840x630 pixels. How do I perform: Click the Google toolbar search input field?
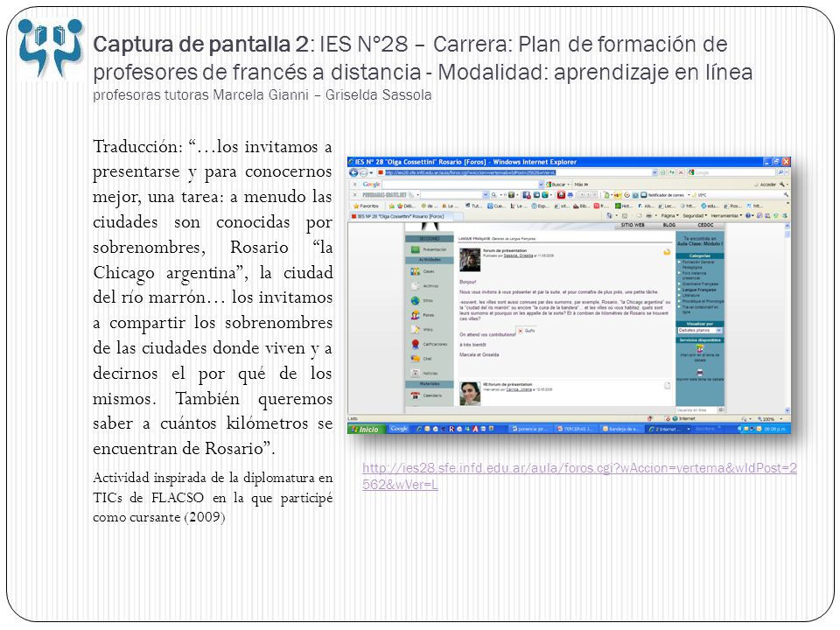pos(460,185)
